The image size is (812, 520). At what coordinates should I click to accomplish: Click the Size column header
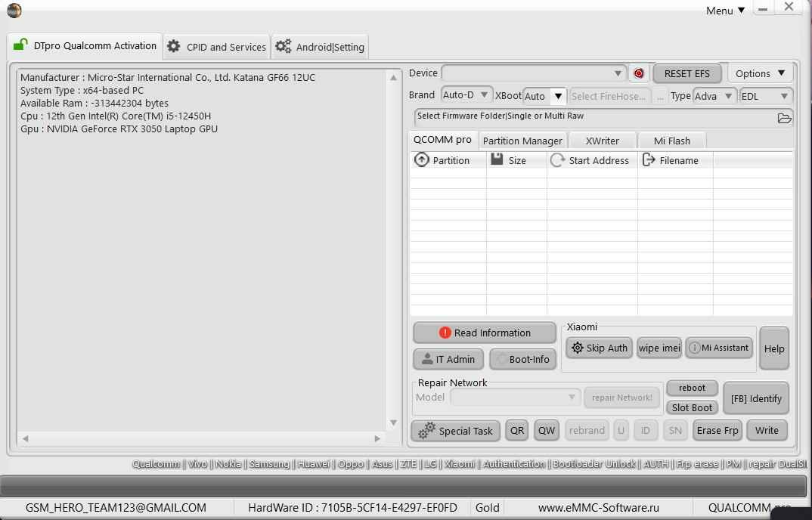tap(516, 160)
